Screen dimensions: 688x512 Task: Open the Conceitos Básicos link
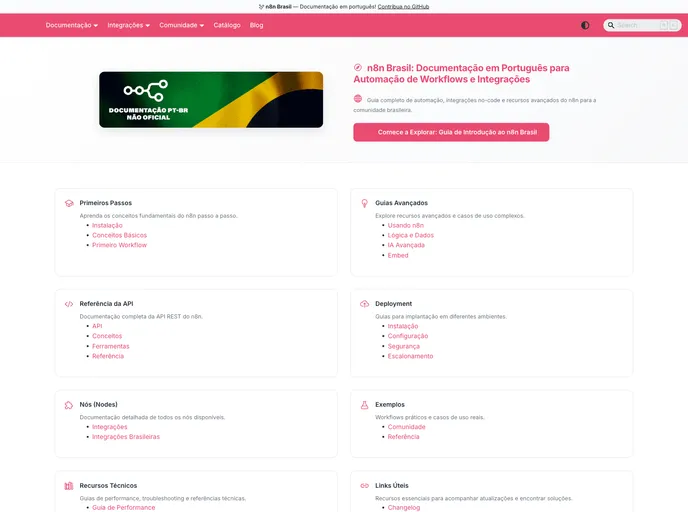point(119,235)
